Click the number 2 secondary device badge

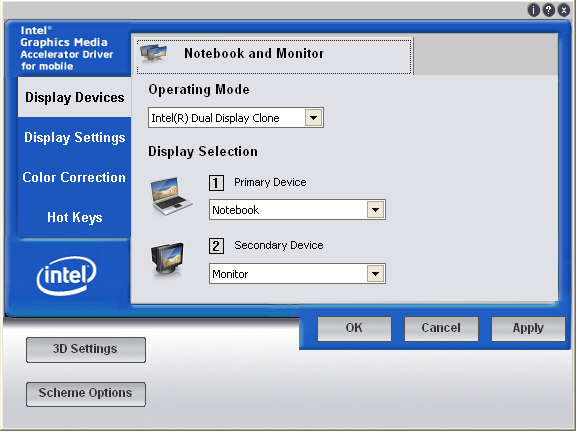[x=216, y=246]
